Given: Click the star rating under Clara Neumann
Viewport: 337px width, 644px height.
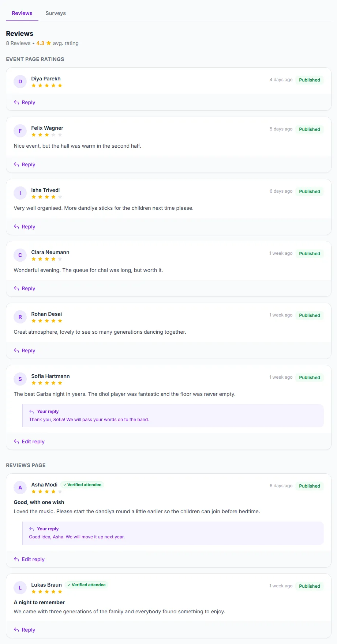Looking at the screenshot, I should click(x=47, y=259).
